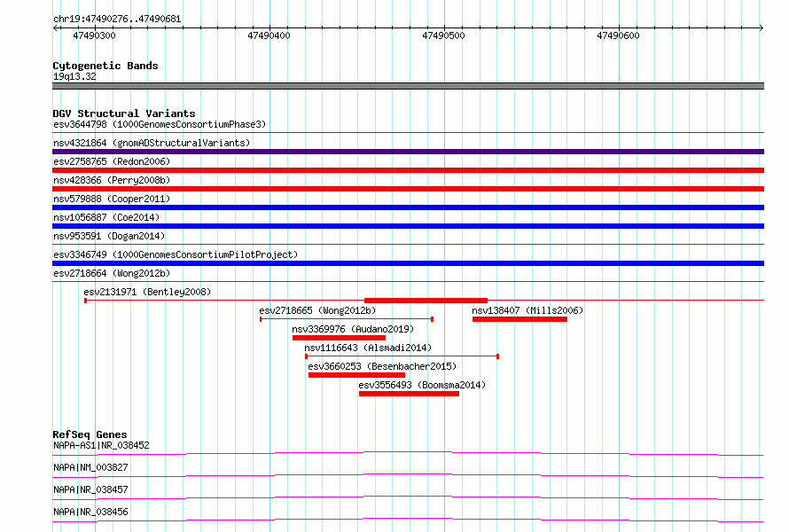Open the nsv4321864 gnomADStructuralVariants label
The height and width of the screenshot is (532, 789).
[152, 143]
